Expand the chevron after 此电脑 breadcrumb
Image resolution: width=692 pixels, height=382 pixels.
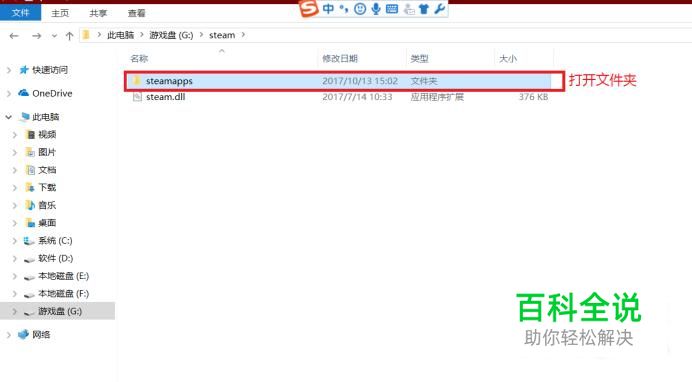tap(142, 35)
